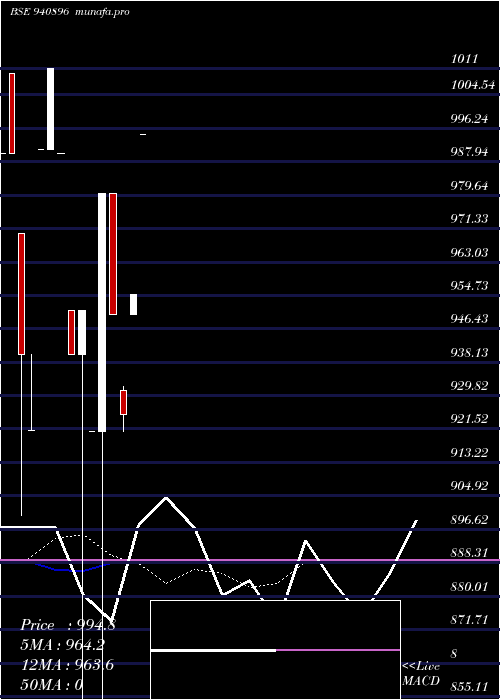Select the 880.01 price axis label
This screenshot has width=500, height=700.
[x=469, y=586]
